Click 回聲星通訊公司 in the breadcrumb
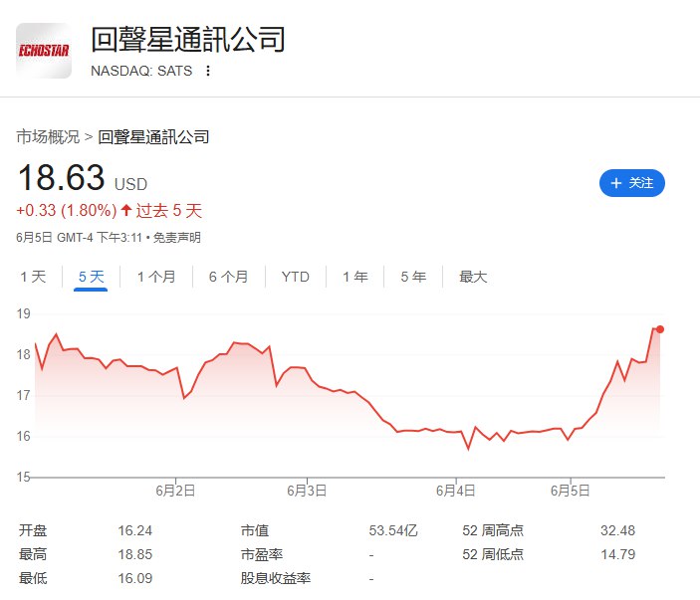 pos(153,137)
